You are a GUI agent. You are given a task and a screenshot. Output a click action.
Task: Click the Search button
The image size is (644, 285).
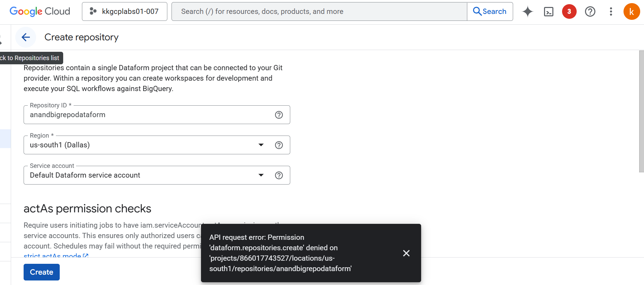click(490, 11)
